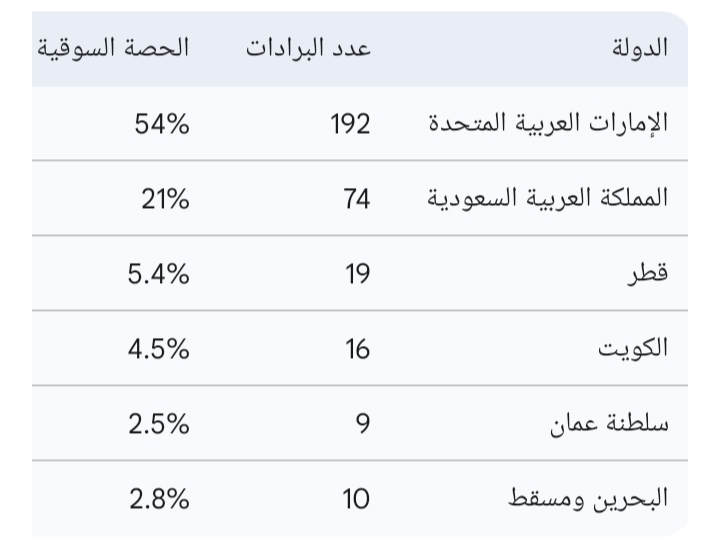Viewport: 720px width, 552px height.
Task: Click the 54% market share cell
Action: click(160, 124)
